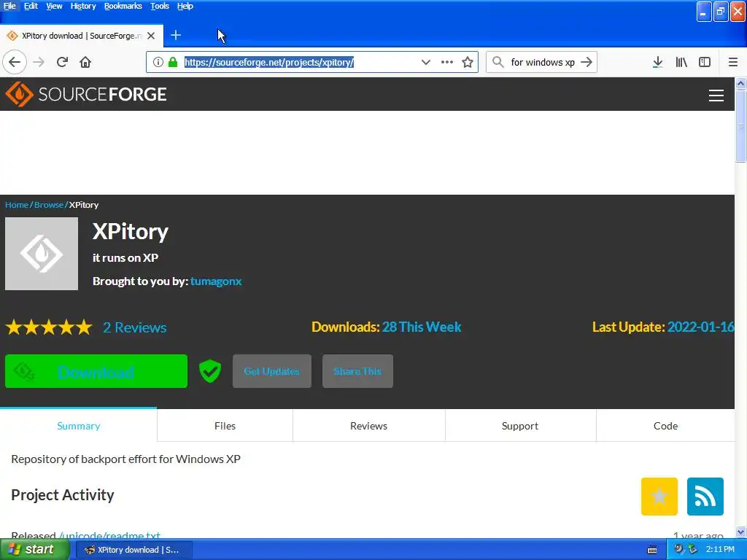Screen dimensions: 747x560
Task: Open the /unicode/readme.txt release link
Action: 109,535
